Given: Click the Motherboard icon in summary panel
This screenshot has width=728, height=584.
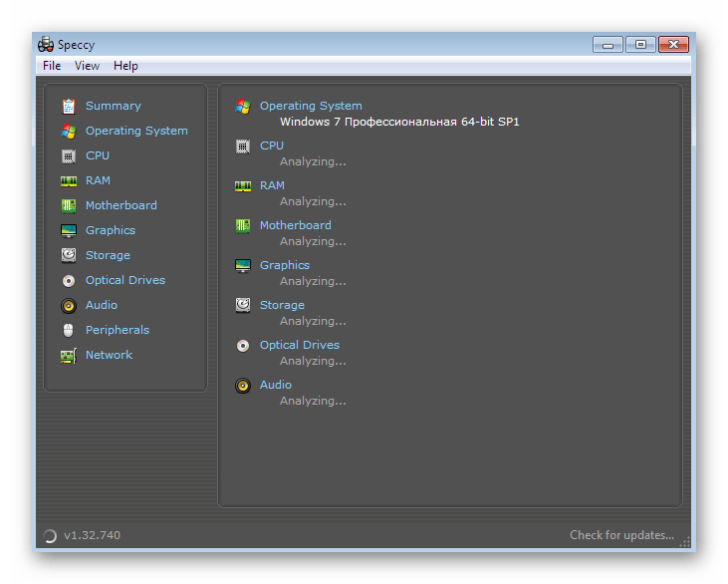Looking at the screenshot, I should (243, 226).
